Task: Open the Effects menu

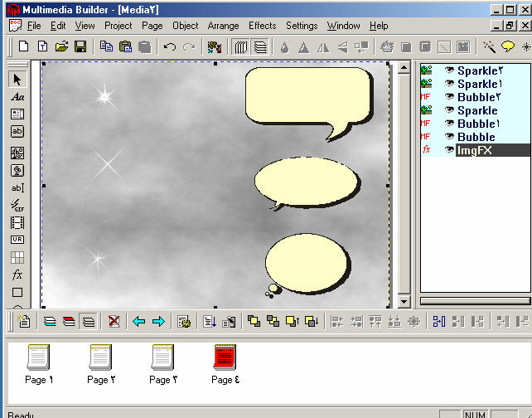Action: click(262, 26)
